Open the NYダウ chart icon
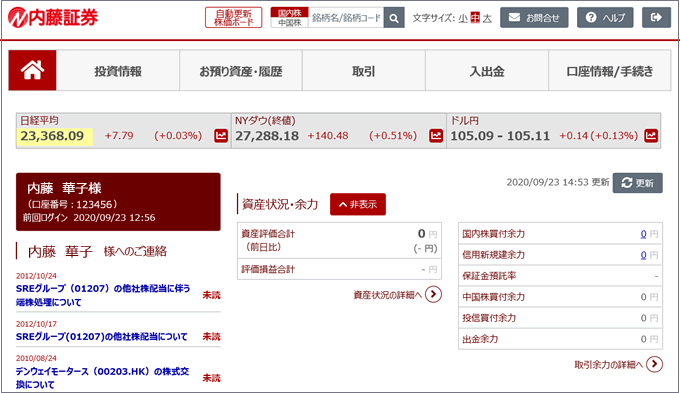680x393 pixels. click(x=436, y=136)
